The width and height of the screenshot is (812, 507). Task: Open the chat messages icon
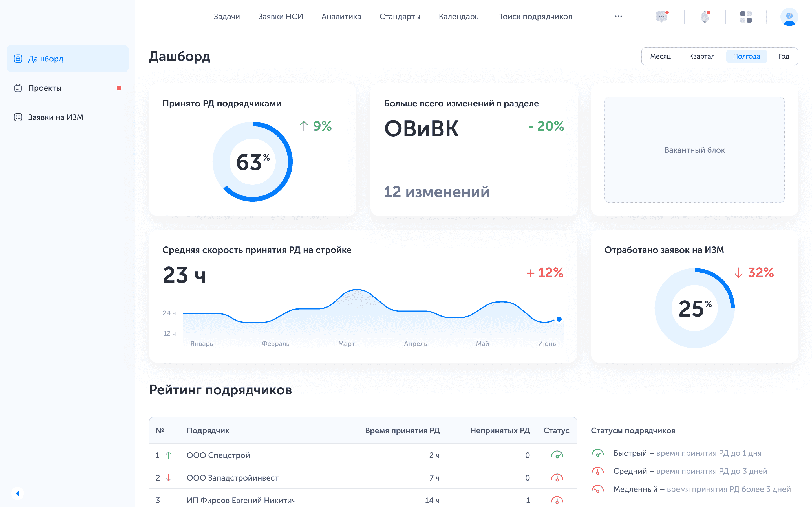[661, 17]
